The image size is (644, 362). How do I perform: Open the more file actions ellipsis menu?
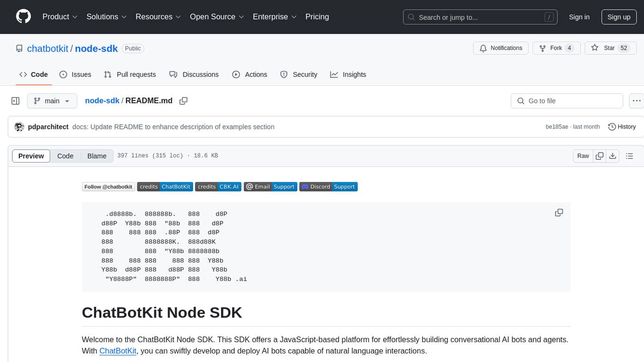[x=637, y=101]
